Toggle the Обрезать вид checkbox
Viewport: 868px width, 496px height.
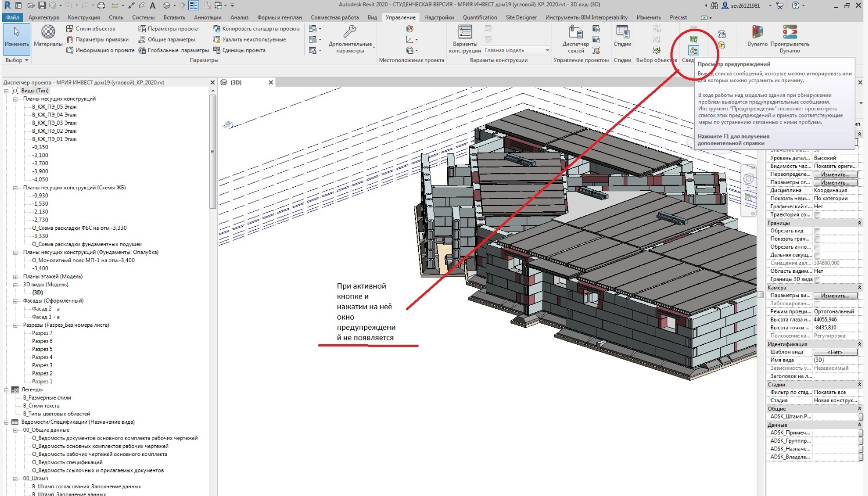click(817, 231)
